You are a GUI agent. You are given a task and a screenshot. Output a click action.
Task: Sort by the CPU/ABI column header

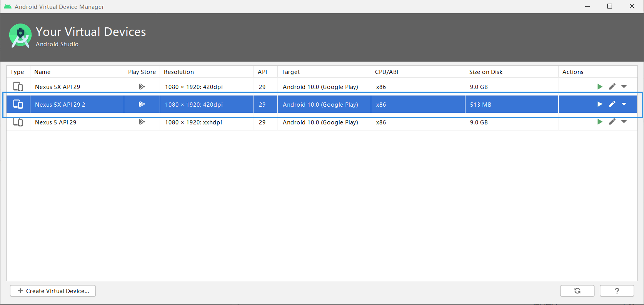click(x=418, y=72)
